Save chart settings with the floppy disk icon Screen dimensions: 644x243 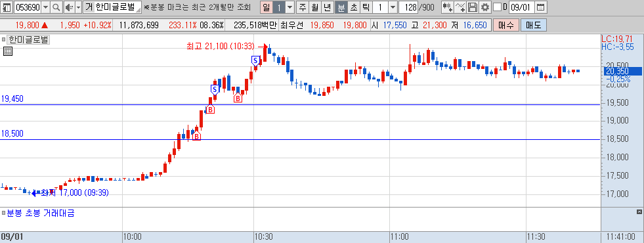[473, 7]
